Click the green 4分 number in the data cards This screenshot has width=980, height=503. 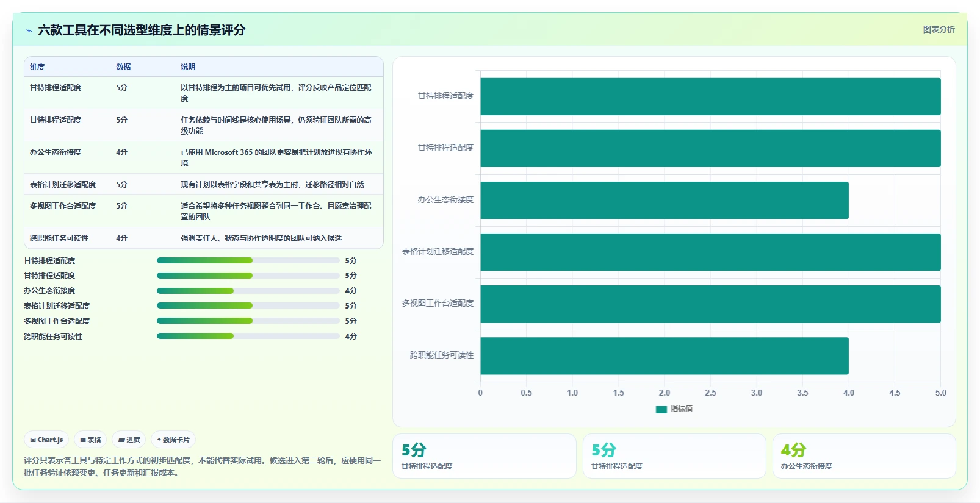[793, 451]
